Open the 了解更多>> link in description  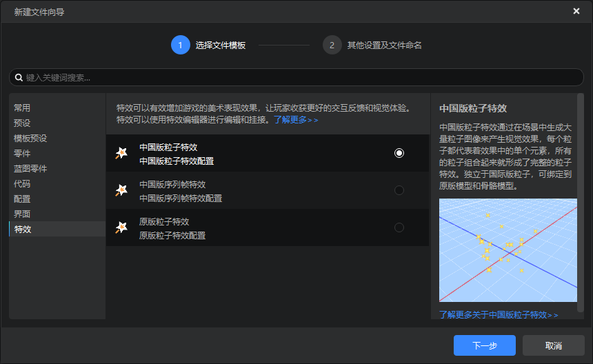296,120
